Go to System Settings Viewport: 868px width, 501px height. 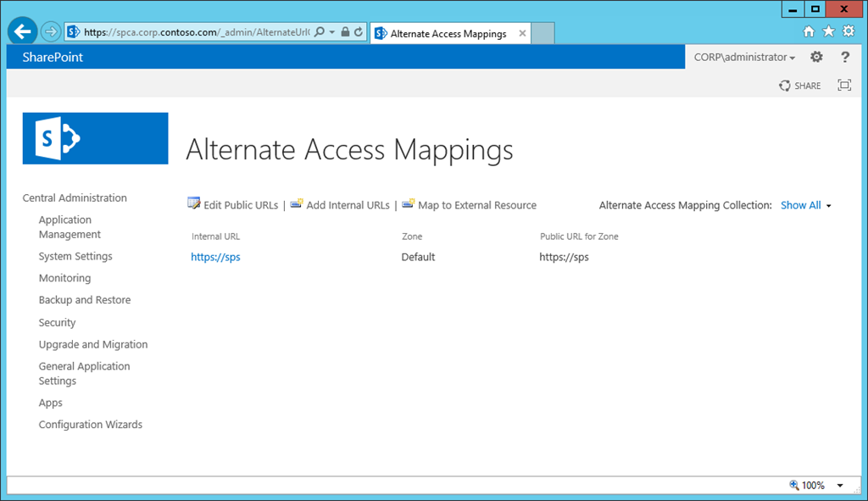(x=75, y=256)
